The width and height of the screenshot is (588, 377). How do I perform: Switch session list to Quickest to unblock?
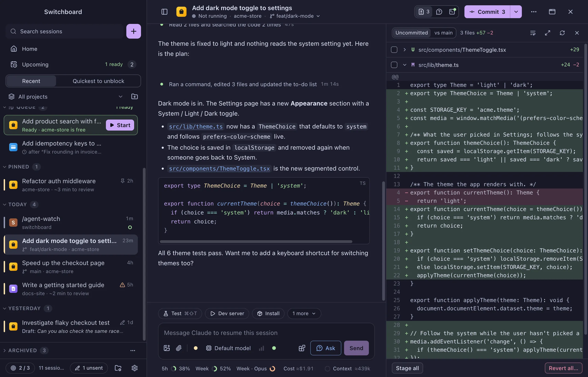point(98,81)
